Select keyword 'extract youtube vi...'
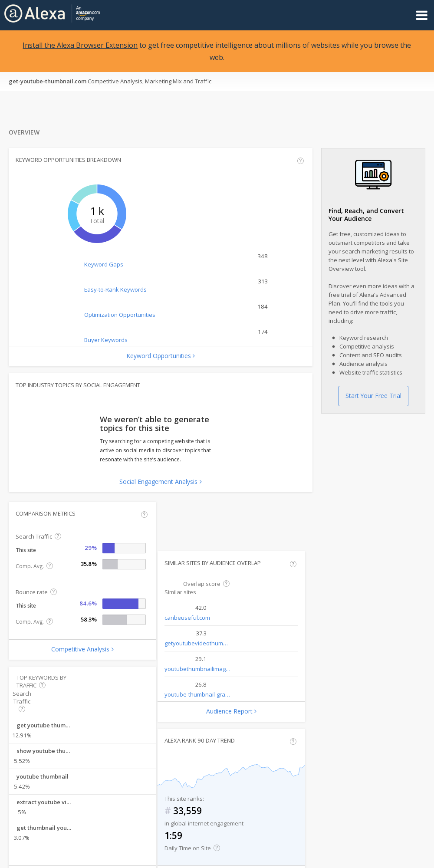The image size is (434, 868). (44, 802)
